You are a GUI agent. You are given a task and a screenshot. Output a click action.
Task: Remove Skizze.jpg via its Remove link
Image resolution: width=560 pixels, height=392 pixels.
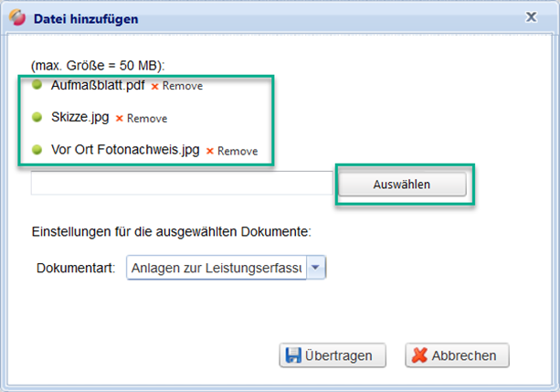coord(146,118)
